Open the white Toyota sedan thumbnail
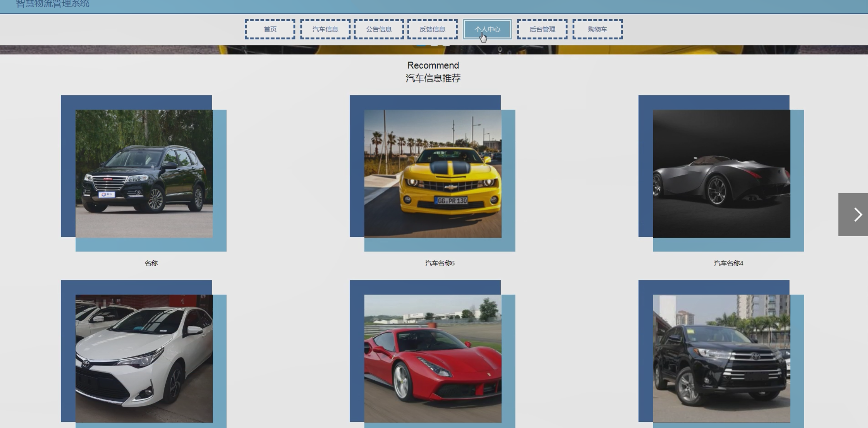The image size is (868, 428). pos(144,358)
